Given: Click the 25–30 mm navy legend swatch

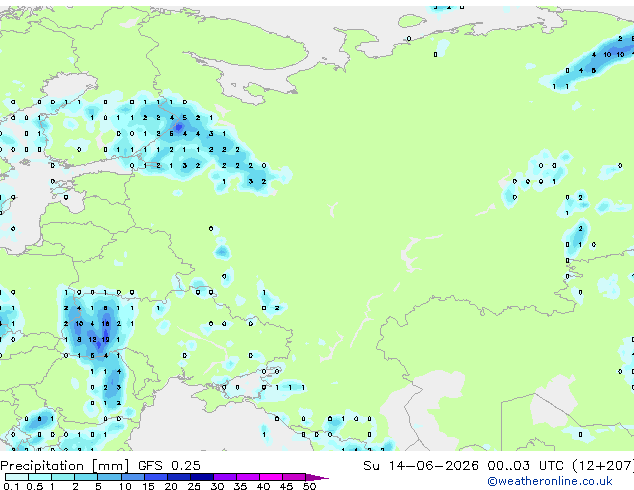Looking at the screenshot, I should [x=201, y=477].
